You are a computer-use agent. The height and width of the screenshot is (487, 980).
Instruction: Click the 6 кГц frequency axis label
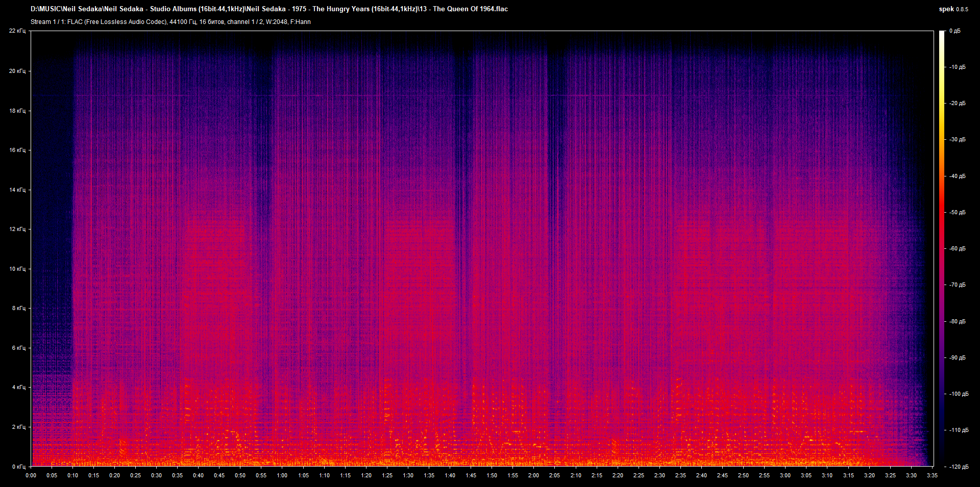tap(18, 348)
